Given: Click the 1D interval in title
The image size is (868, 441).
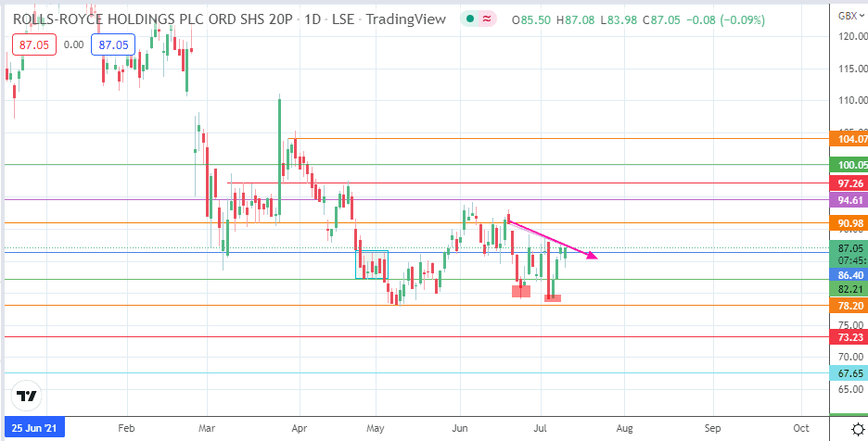Looking at the screenshot, I should (x=313, y=19).
